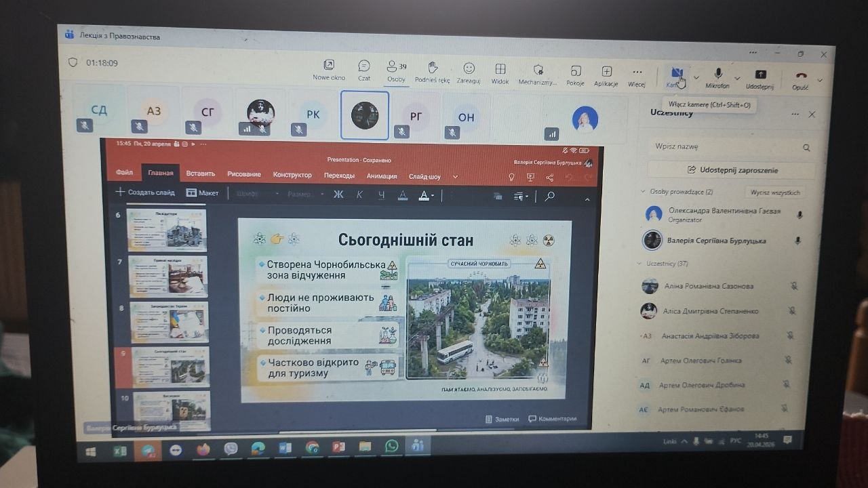Click Udostępnij share screen icon
The height and width of the screenshot is (488, 868).
pos(760,75)
